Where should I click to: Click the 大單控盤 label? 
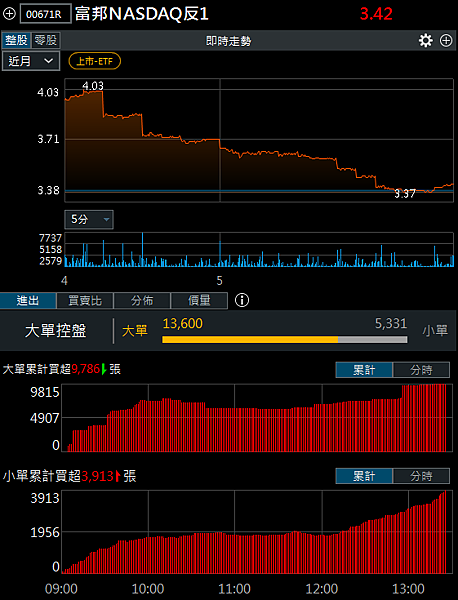point(56,331)
